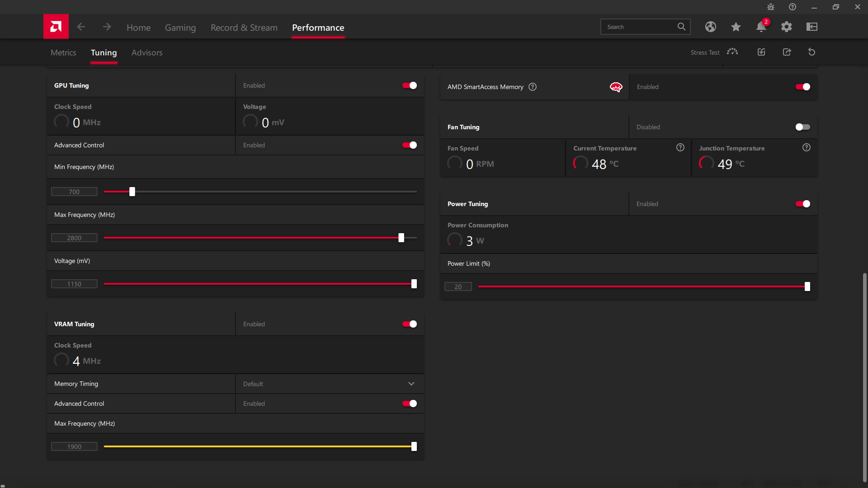Viewport: 868px width, 488px height.
Task: Open settings gear icon
Action: pyautogui.click(x=787, y=27)
